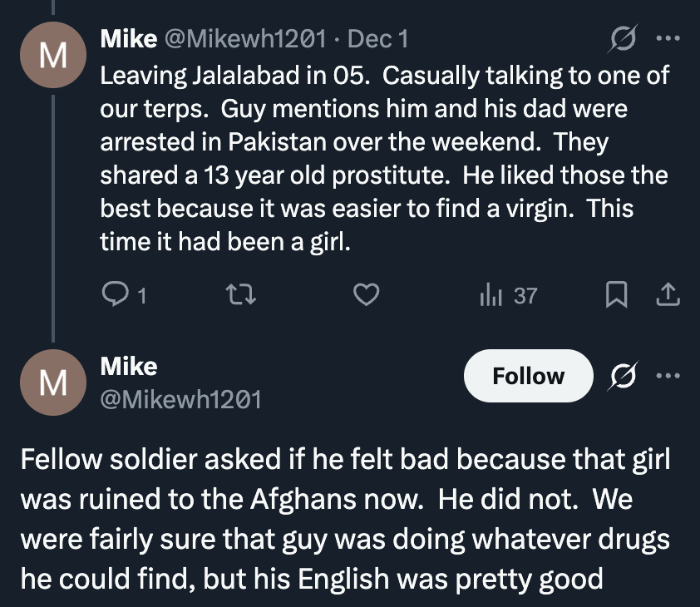
Task: Open the more options menu on the Dec 1 post
Action: pos(668,39)
